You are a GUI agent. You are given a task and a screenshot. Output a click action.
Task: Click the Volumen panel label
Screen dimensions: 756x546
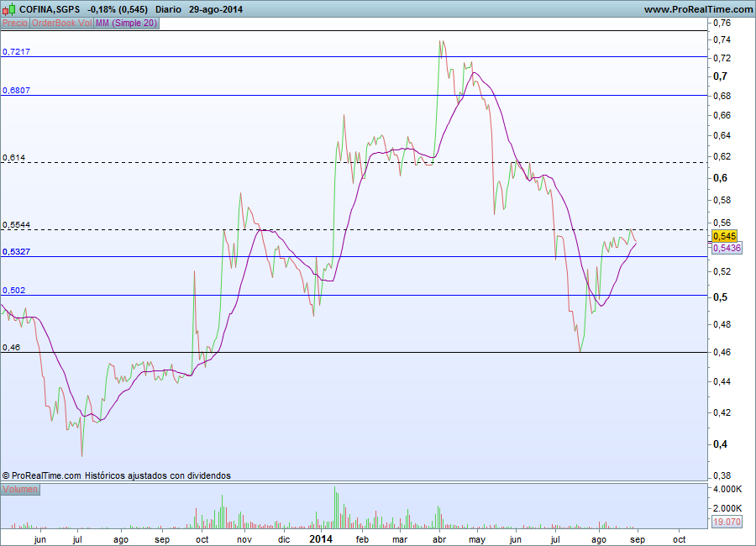tap(20, 489)
